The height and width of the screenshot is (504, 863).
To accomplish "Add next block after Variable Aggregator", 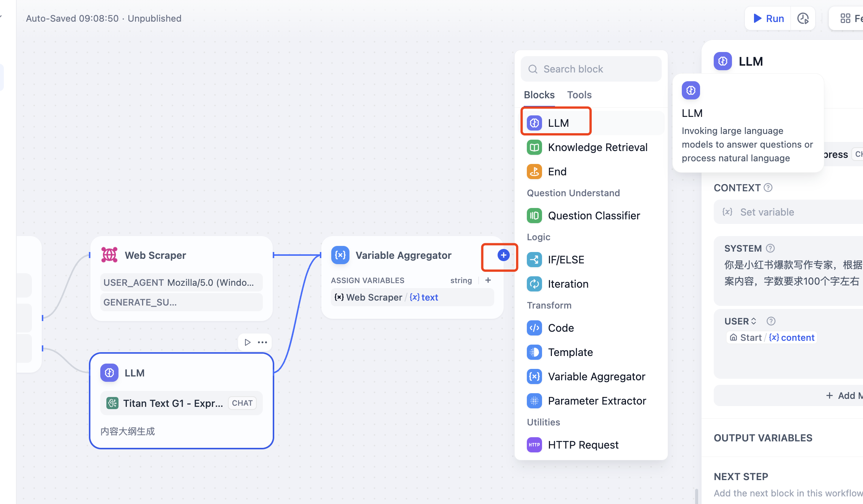I will click(x=504, y=255).
